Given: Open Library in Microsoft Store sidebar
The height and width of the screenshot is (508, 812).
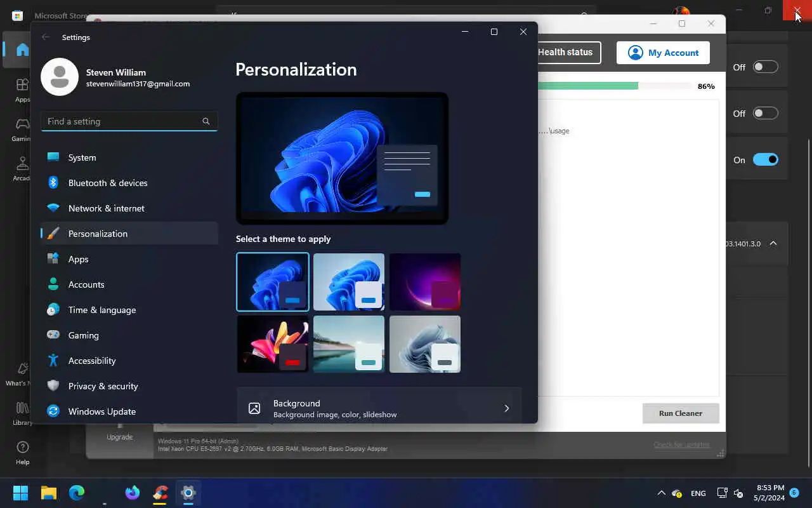Looking at the screenshot, I should click(22, 413).
